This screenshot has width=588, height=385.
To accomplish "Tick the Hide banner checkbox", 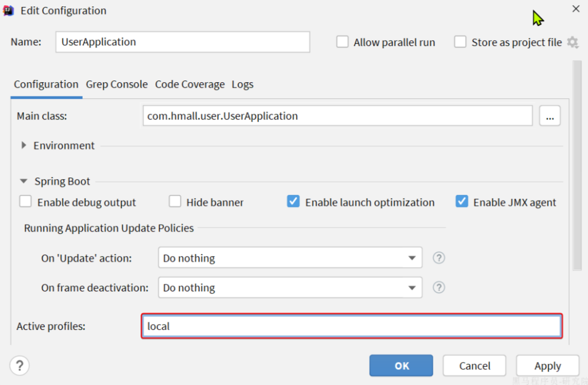I will pos(175,202).
